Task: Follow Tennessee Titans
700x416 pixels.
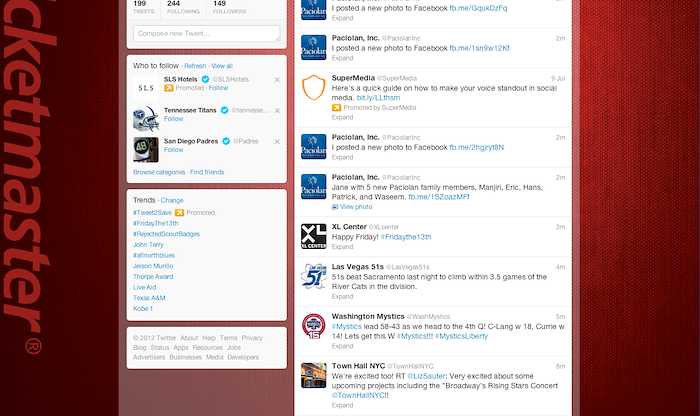Action: click(x=173, y=119)
